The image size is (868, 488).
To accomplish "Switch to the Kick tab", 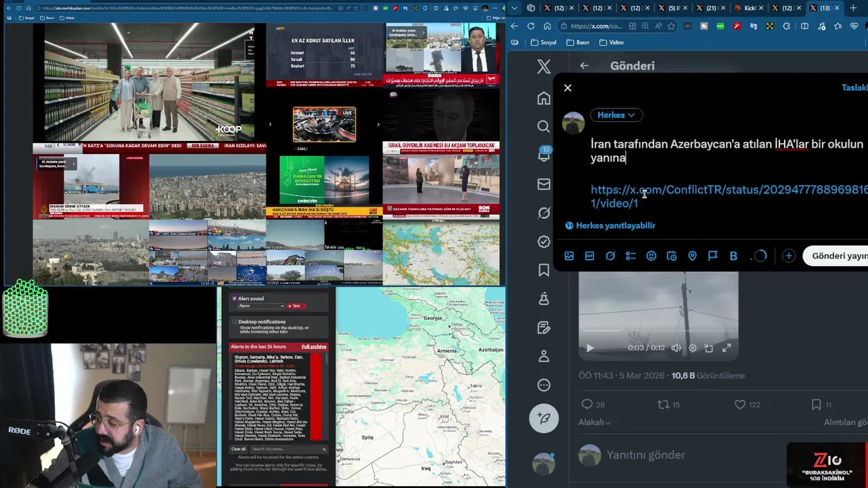I will [x=748, y=8].
